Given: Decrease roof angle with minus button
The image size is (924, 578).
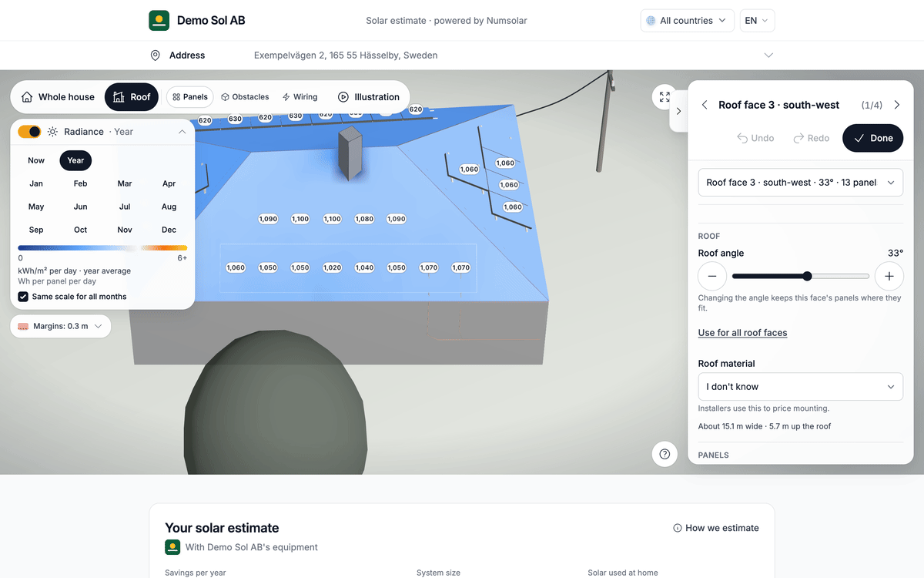Looking at the screenshot, I should pos(712,276).
